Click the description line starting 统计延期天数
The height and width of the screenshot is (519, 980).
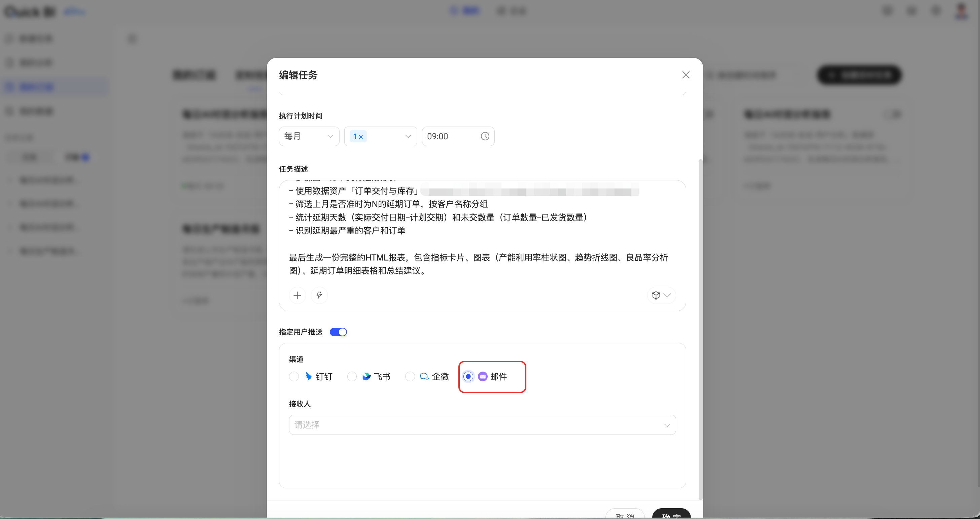pos(438,217)
